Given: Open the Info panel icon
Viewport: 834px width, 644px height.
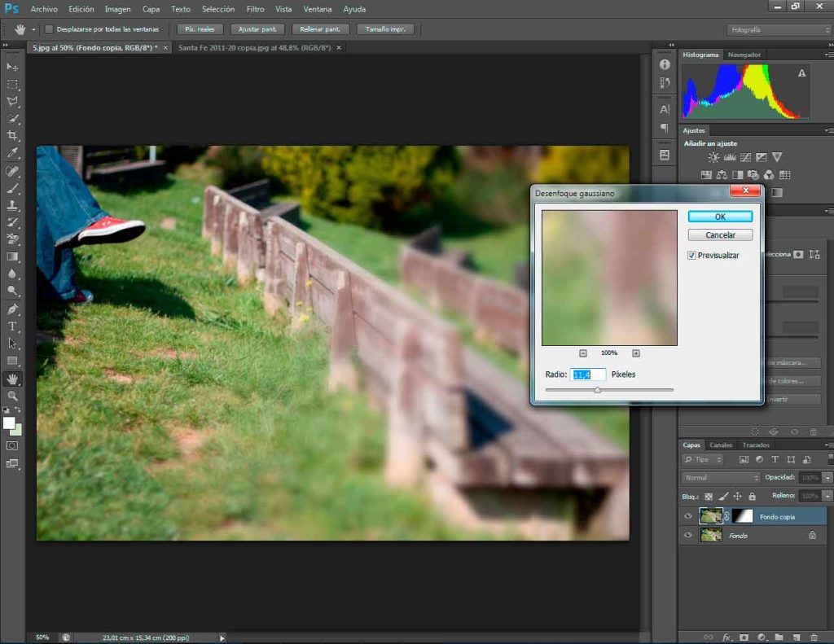Looking at the screenshot, I should [x=665, y=64].
